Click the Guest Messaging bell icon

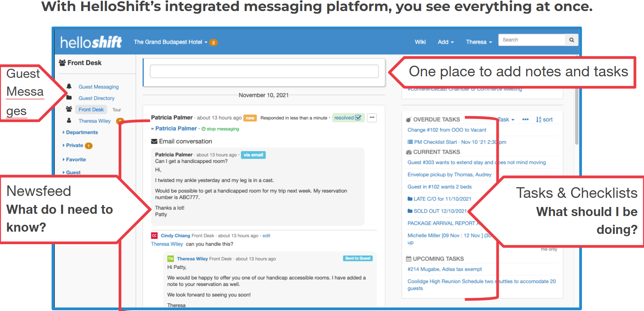(x=69, y=86)
